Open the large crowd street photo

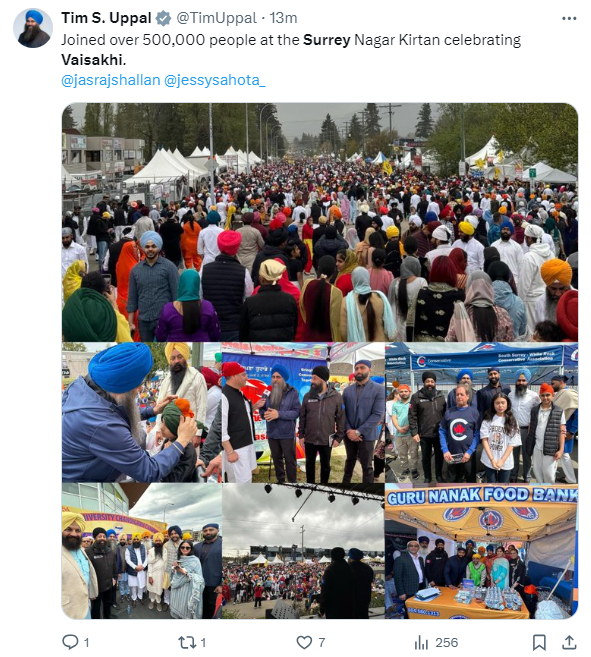[320, 222]
